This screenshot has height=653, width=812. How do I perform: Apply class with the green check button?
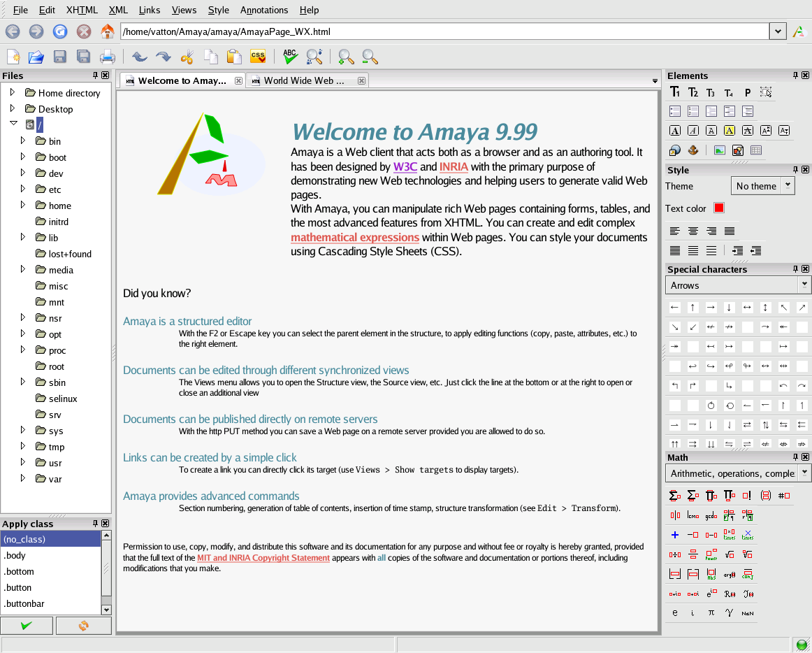27,626
